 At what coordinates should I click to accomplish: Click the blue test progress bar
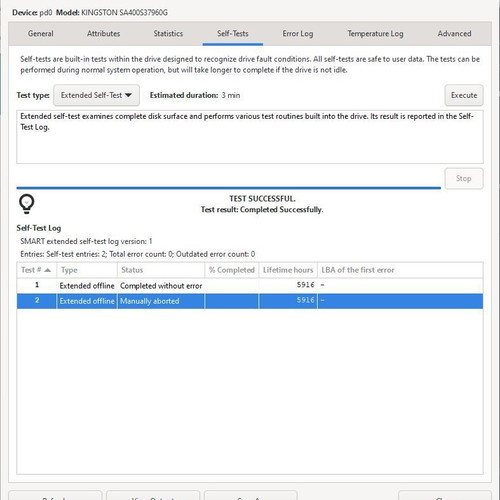click(x=229, y=188)
